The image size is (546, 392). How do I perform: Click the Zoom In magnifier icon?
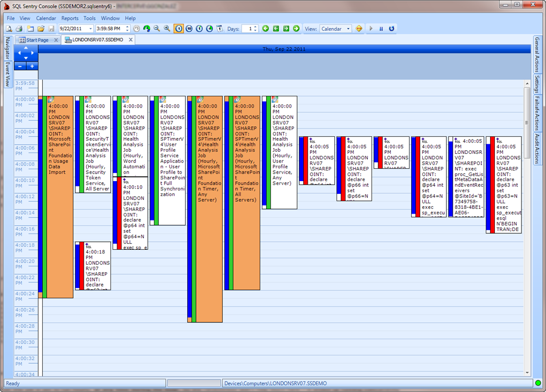point(167,29)
